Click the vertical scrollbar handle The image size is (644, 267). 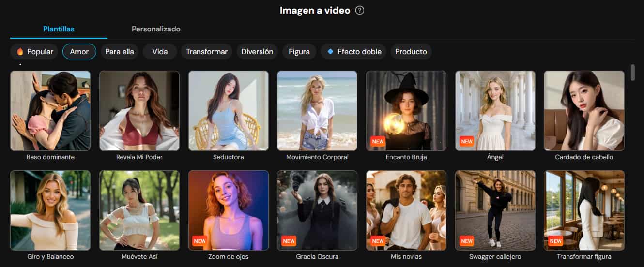[x=633, y=72]
